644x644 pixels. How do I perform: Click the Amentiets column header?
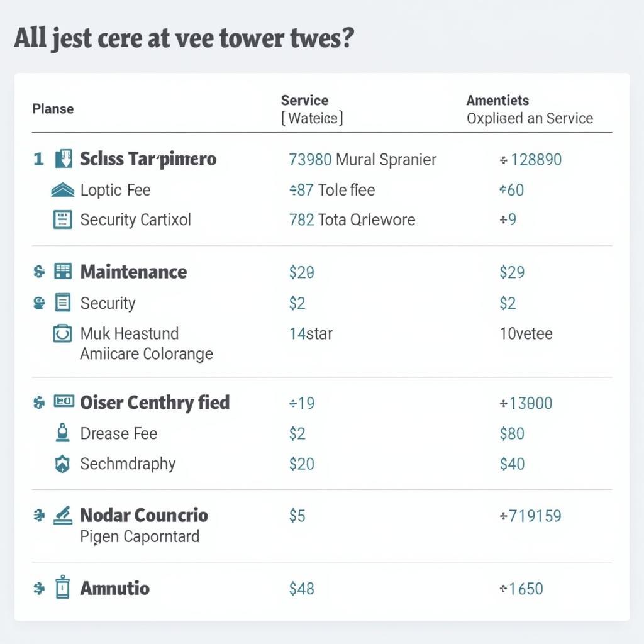497,101
